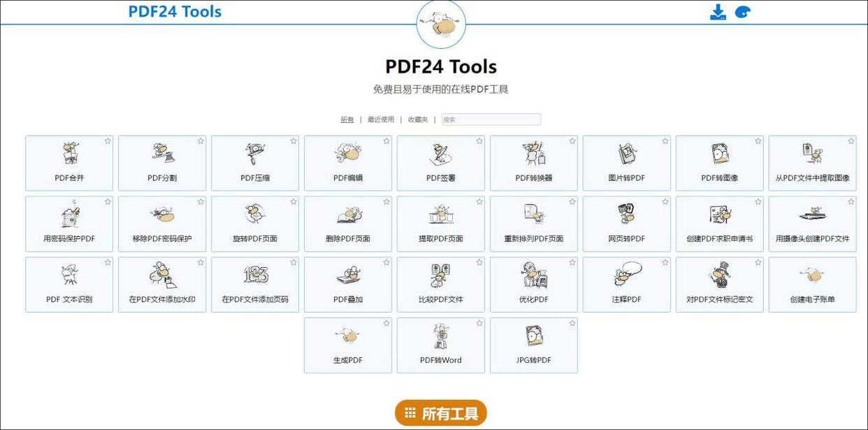Click the sheep mascot logo at top
The image size is (868, 430).
pos(441,24)
